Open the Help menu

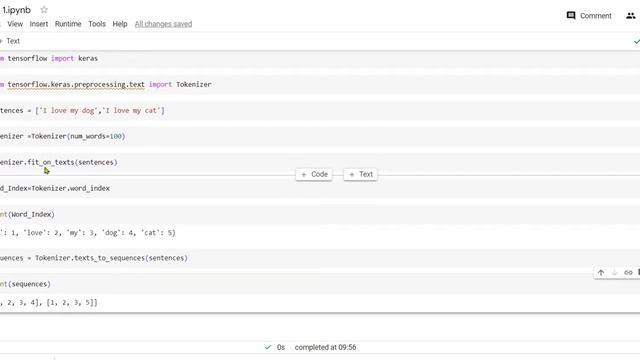[x=120, y=24]
